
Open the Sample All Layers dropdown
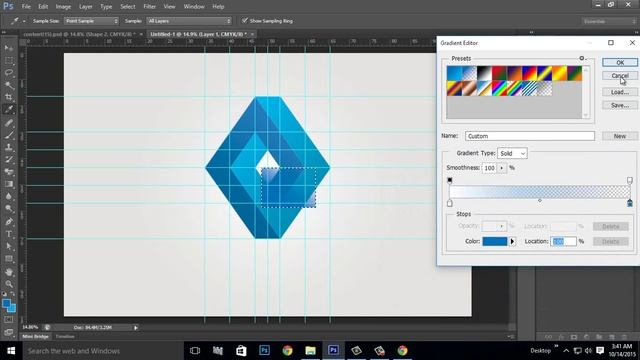coord(189,21)
